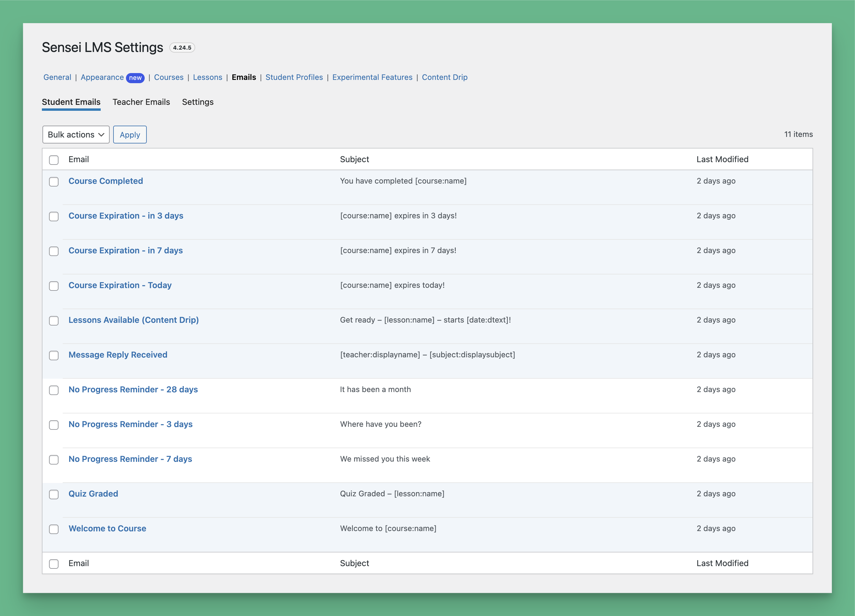The height and width of the screenshot is (616, 855).
Task: Open the Content Drip settings section
Action: point(444,77)
